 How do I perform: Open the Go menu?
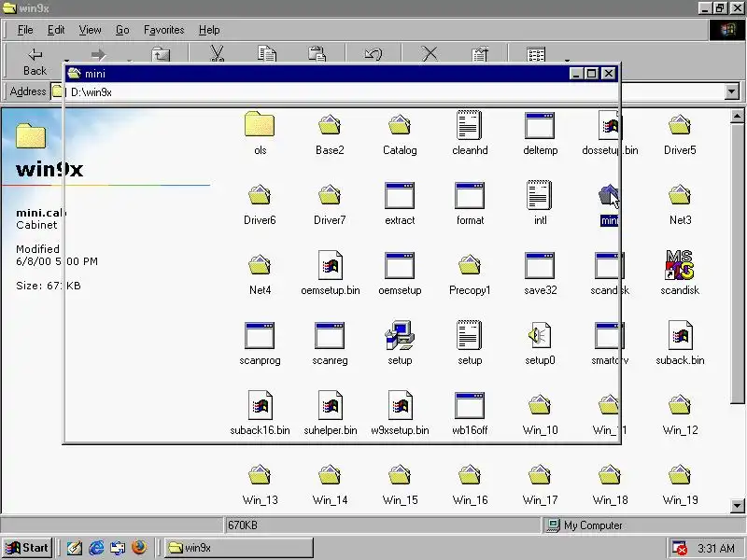click(122, 30)
